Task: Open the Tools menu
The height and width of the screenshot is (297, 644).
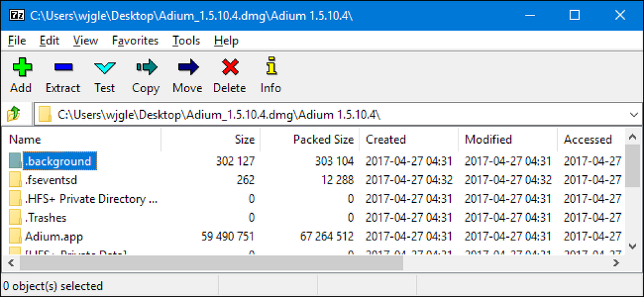Action: (x=186, y=41)
